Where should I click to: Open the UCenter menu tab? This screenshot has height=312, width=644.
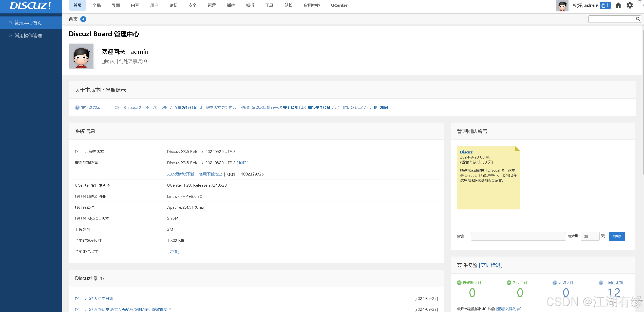(x=339, y=5)
